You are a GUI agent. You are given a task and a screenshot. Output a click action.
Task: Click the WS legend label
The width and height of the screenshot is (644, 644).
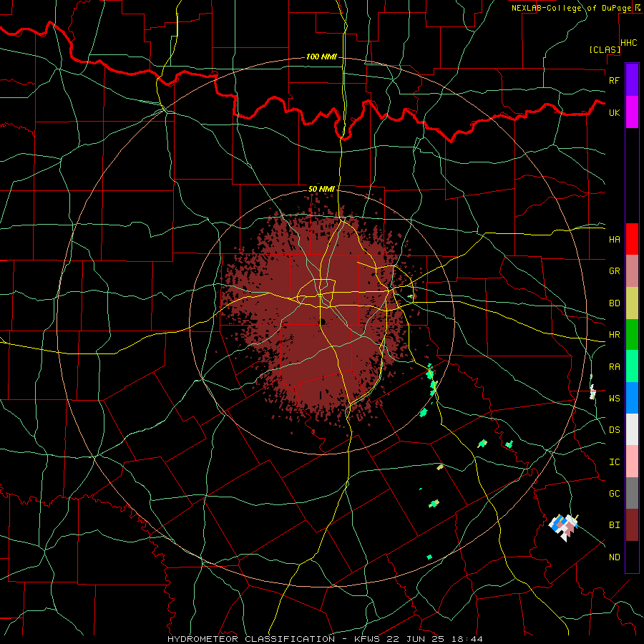click(x=615, y=398)
